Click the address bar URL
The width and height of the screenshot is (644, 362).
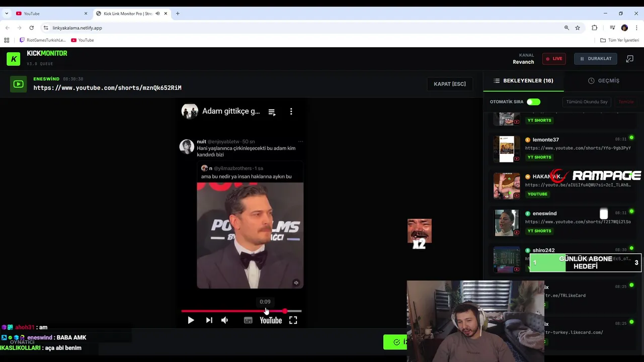click(x=77, y=28)
